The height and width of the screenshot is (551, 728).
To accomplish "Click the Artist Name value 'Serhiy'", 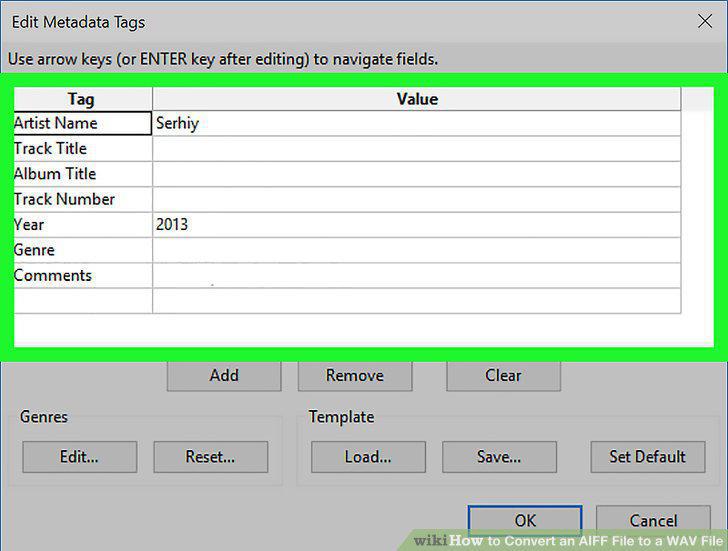I will point(417,123).
